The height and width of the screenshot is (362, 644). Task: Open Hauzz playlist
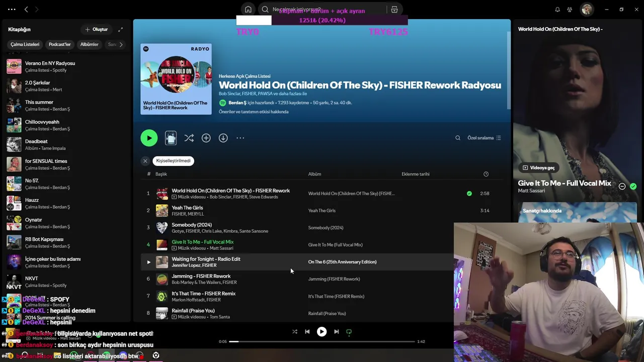[x=67, y=204]
